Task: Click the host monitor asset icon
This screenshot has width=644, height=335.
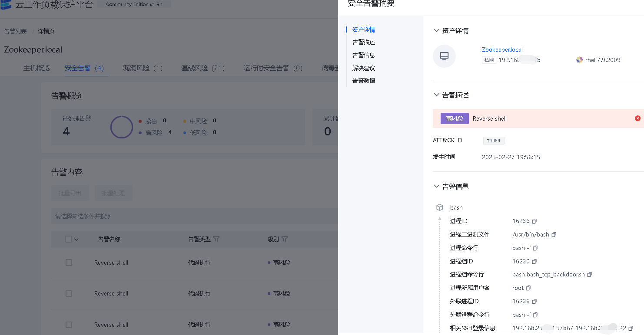Action: [x=444, y=56]
